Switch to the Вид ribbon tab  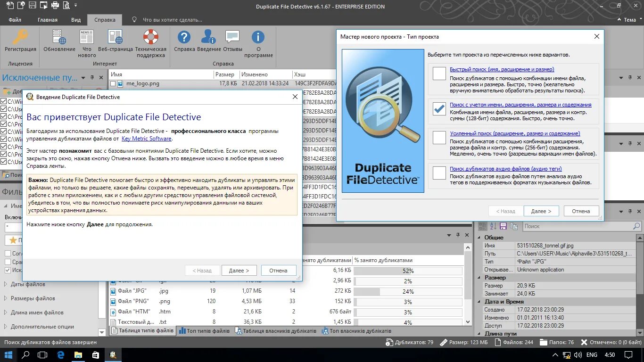click(x=76, y=20)
